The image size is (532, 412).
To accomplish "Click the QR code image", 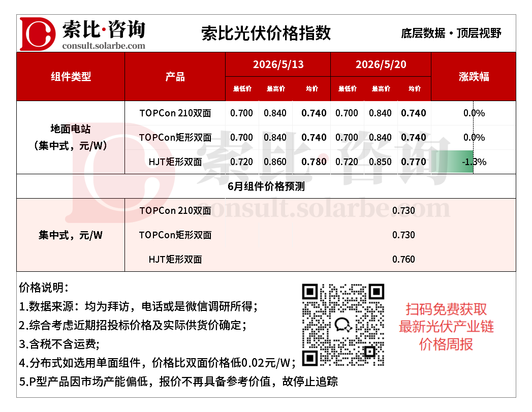I will 343,325.
